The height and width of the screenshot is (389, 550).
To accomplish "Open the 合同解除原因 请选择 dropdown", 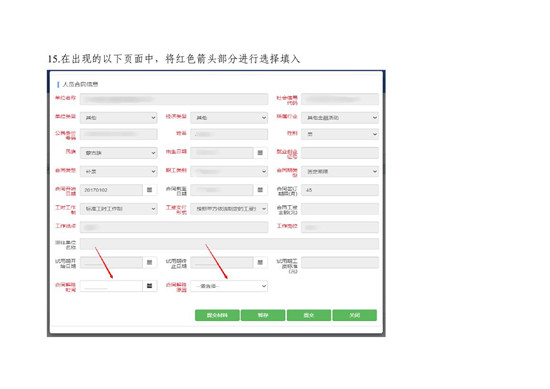I will 229,286.
